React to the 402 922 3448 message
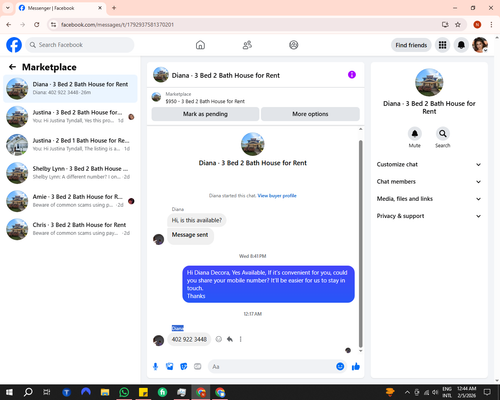Viewport: 500px width, 400px height. [219, 339]
